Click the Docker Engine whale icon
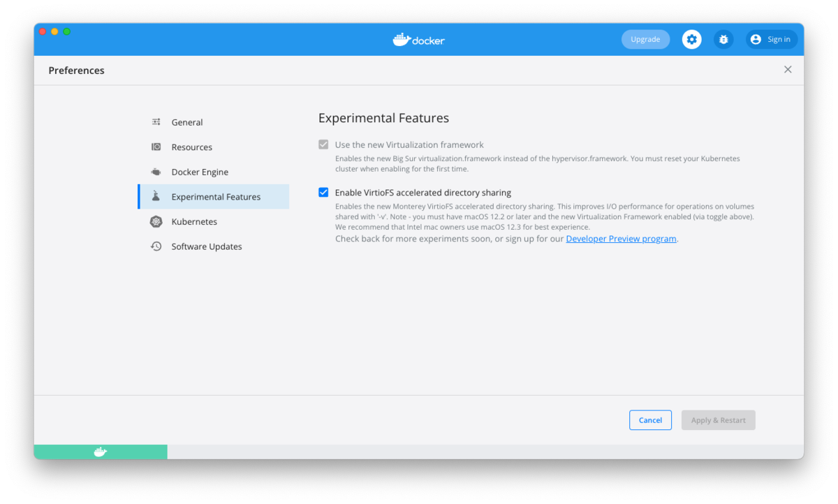 coord(156,172)
